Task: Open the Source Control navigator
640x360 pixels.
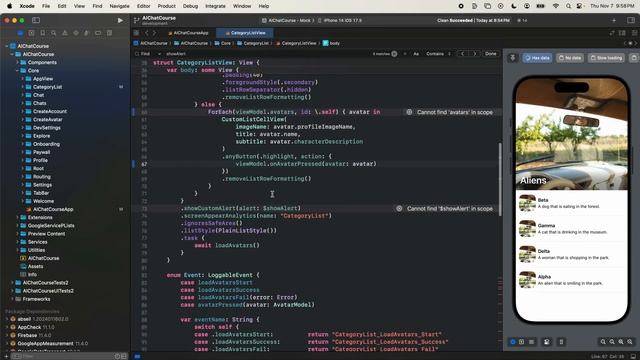Action: [x=31, y=33]
